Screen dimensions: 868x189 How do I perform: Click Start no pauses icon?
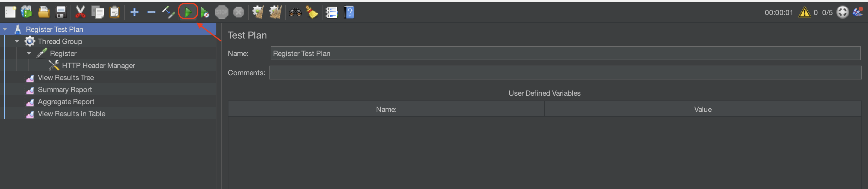[205, 13]
